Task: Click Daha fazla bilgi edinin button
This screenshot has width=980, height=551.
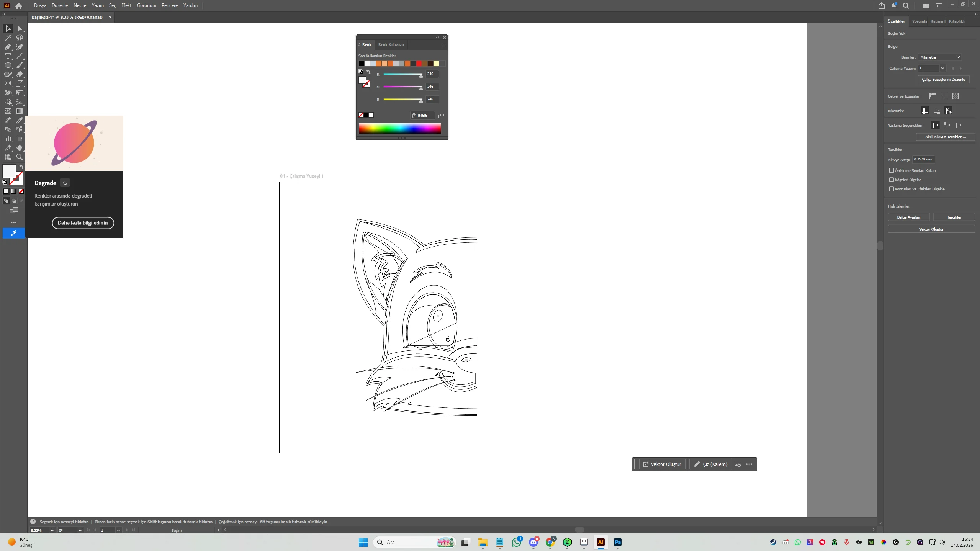Action: [x=83, y=223]
